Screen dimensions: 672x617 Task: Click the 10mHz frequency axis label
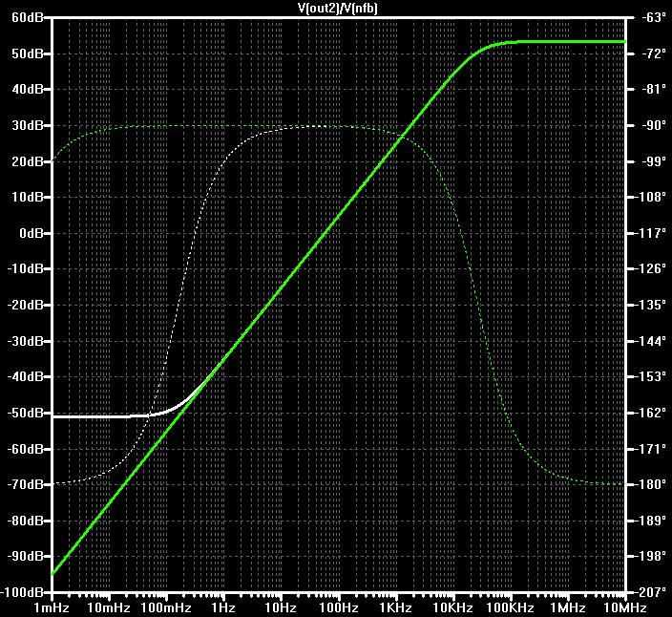(x=109, y=607)
